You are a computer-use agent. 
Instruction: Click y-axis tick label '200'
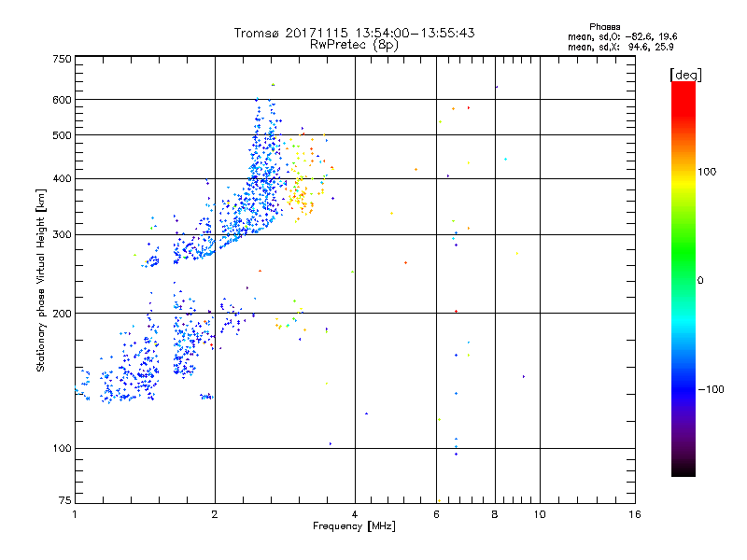pyautogui.click(x=62, y=314)
